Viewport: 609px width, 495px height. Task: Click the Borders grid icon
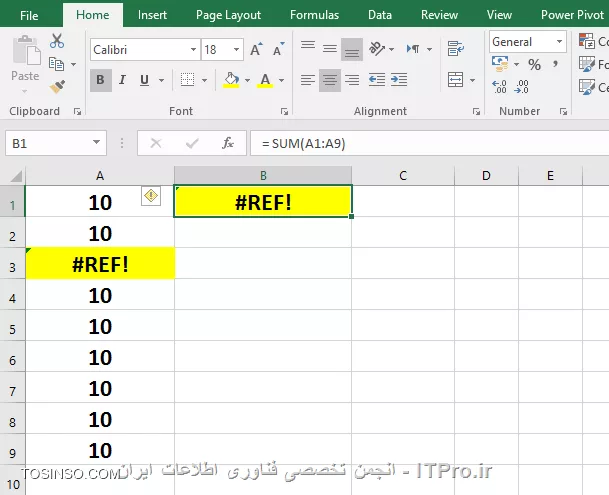point(187,80)
